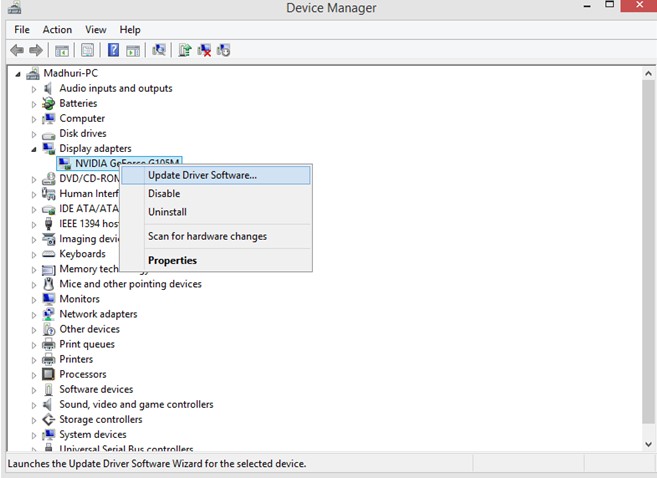The height and width of the screenshot is (478, 657).
Task: Open the File menu
Action: pos(22,30)
